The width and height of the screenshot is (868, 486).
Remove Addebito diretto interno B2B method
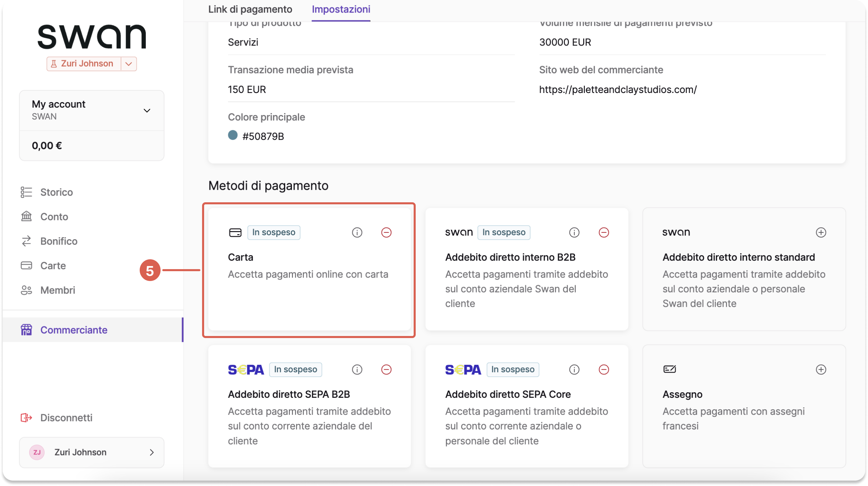[604, 232]
